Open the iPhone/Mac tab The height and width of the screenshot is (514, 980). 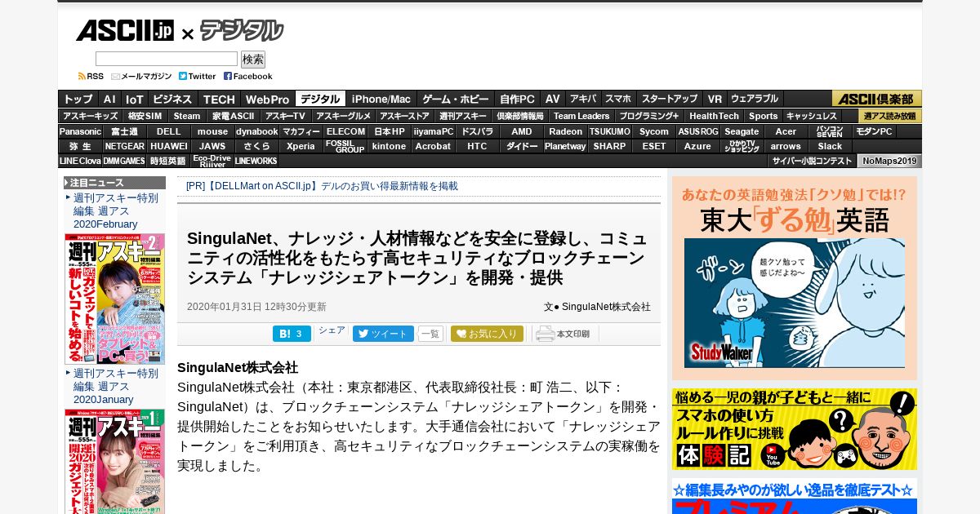pos(381,99)
